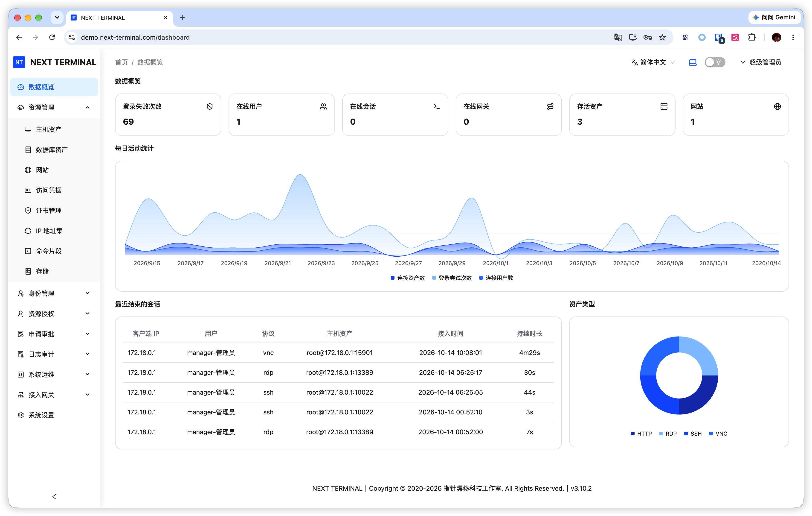The height and width of the screenshot is (516, 812).
Task: Open 主机资产 in the sidebar
Action: (x=54, y=129)
